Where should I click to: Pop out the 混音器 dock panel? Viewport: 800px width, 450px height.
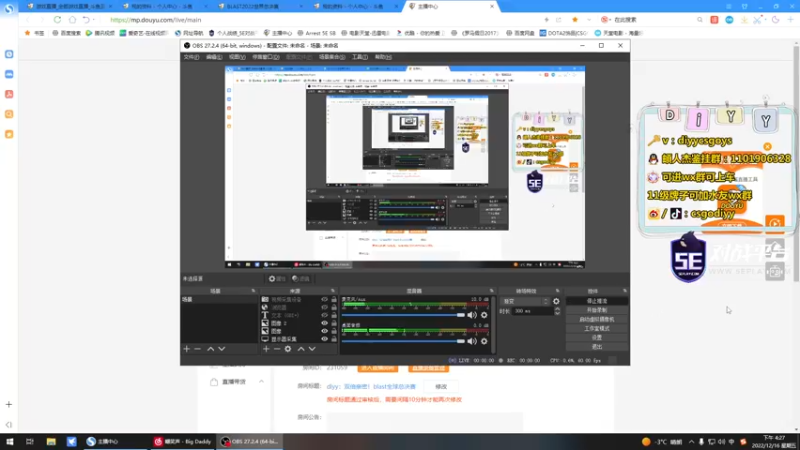click(x=492, y=291)
